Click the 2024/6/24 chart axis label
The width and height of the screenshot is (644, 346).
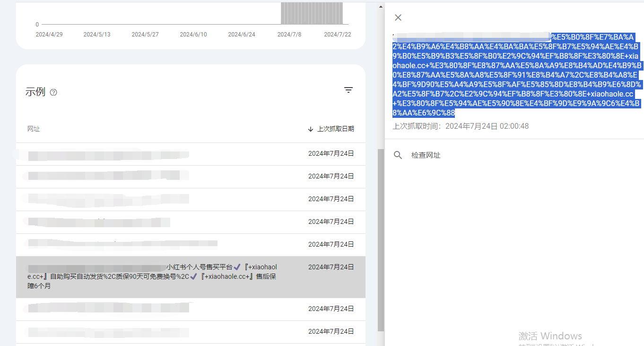pyautogui.click(x=242, y=35)
